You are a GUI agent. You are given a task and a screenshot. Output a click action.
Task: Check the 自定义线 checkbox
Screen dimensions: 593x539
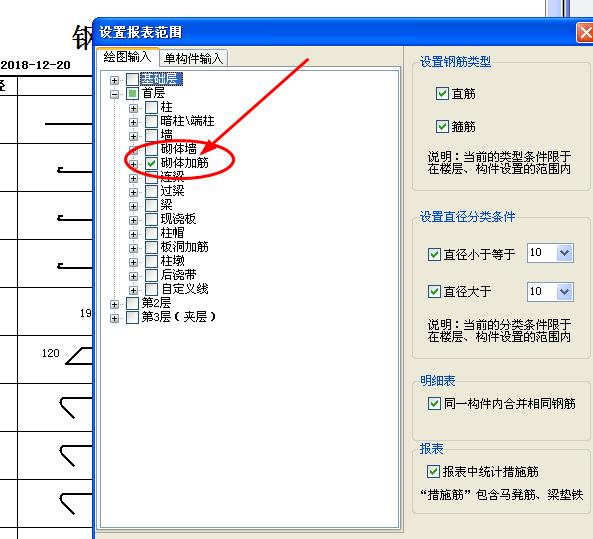(151, 289)
